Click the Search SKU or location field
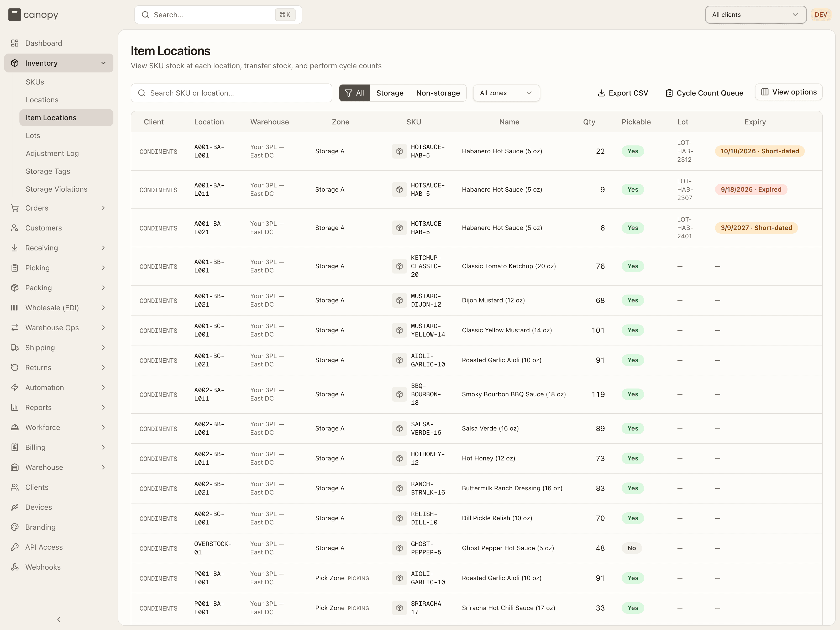 click(231, 93)
